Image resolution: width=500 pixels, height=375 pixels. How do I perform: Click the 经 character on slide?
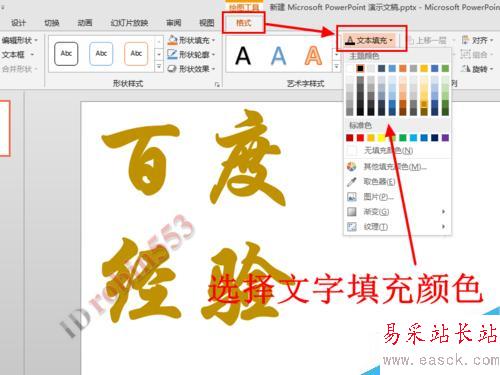click(142, 280)
